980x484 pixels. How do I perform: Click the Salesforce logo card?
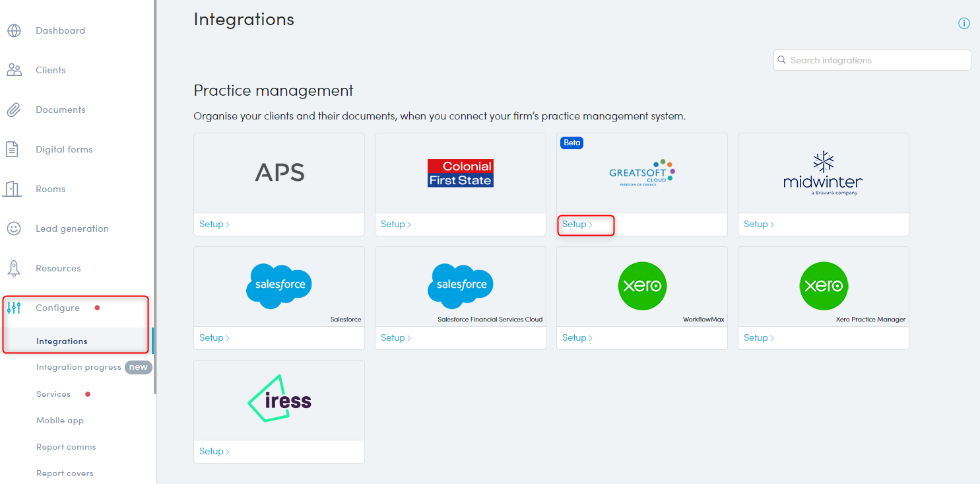click(x=279, y=287)
